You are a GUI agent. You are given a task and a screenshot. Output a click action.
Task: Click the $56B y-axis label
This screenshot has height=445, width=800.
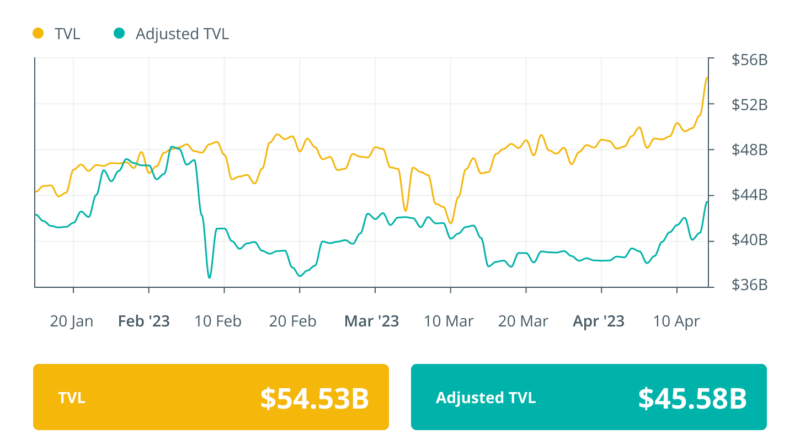pyautogui.click(x=749, y=60)
